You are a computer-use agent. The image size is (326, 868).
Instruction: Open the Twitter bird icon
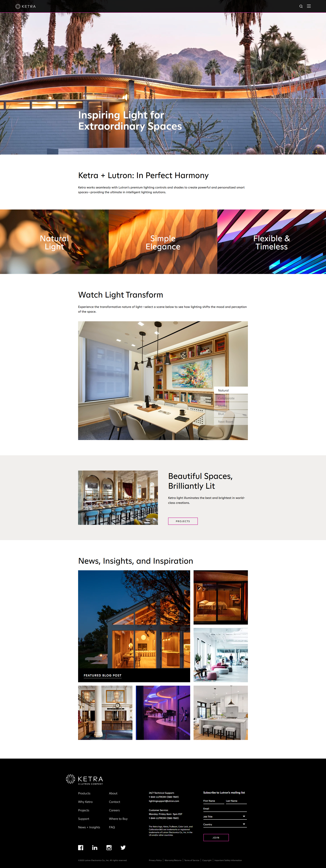pos(123,847)
